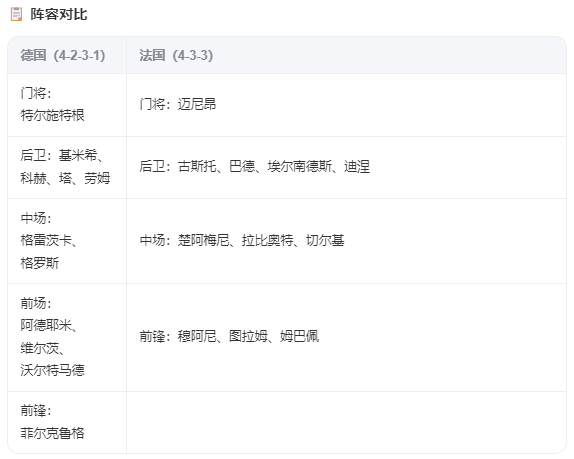Click the name 图拉姆 in France forwards
Image resolution: width=574 pixels, height=459 pixels.
248,336
